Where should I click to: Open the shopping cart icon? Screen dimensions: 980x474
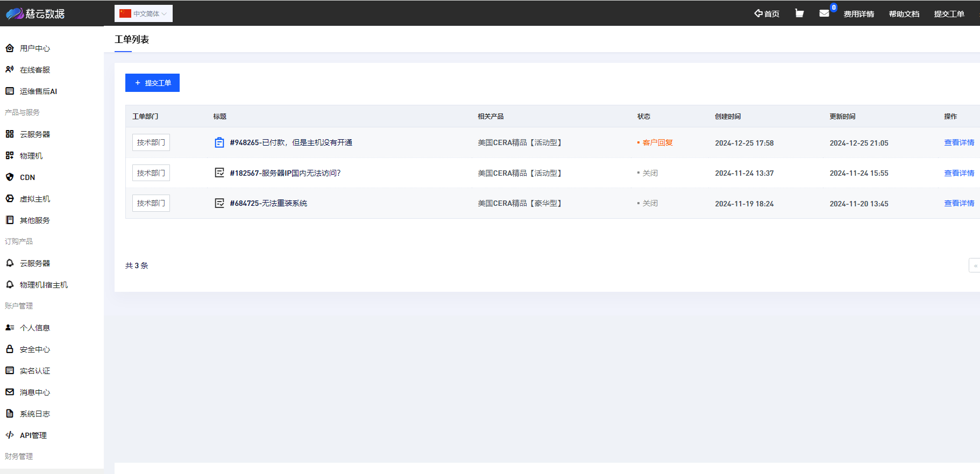point(799,13)
